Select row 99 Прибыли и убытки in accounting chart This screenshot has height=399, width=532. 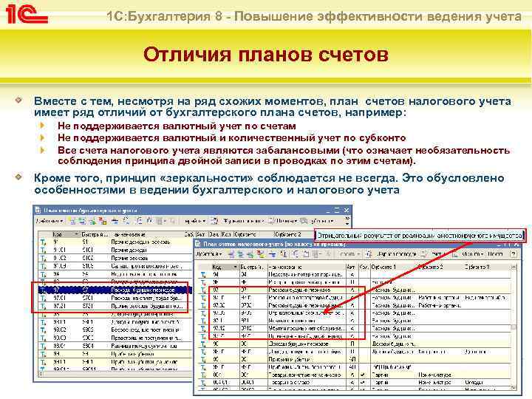(115, 354)
